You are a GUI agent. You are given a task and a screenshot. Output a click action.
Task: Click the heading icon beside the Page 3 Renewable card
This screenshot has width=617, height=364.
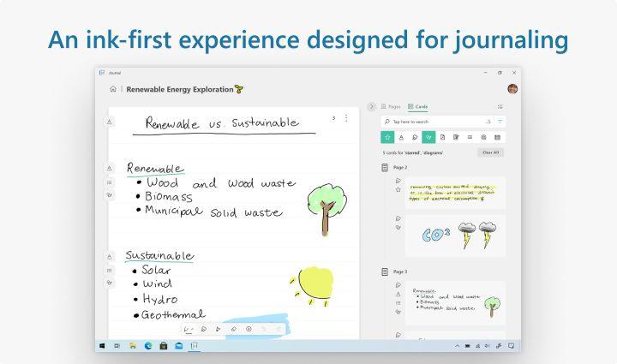tap(398, 294)
